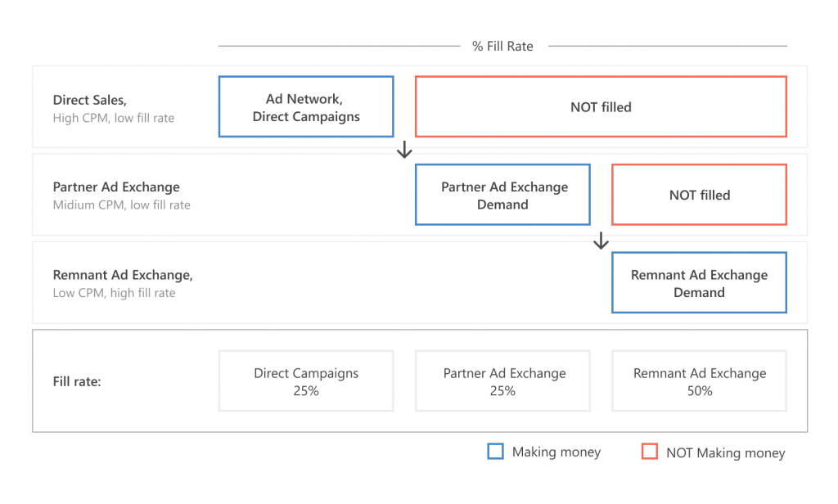Select the red NOT Making money legend square
The height and width of the screenshot is (504, 838).
pyautogui.click(x=649, y=452)
